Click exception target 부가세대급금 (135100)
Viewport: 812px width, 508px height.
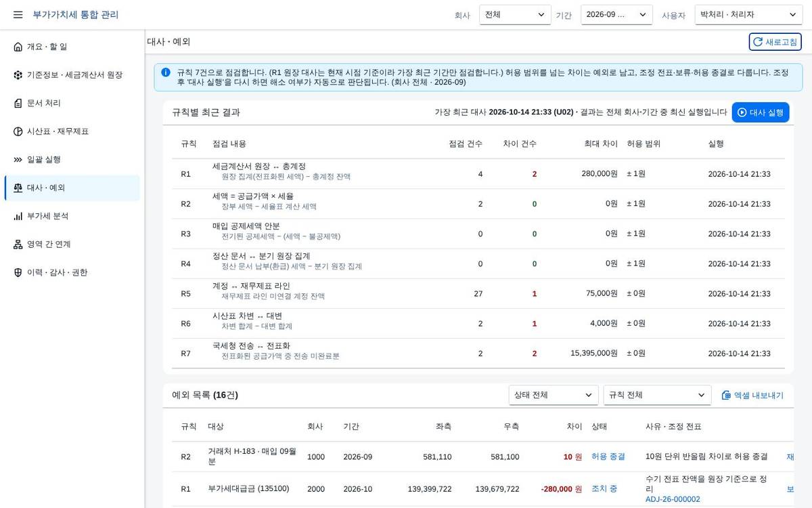pyautogui.click(x=248, y=489)
